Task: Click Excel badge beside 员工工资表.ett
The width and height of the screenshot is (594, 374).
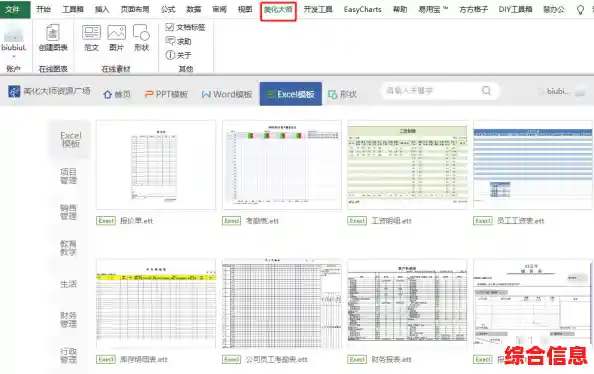Action: pos(483,221)
